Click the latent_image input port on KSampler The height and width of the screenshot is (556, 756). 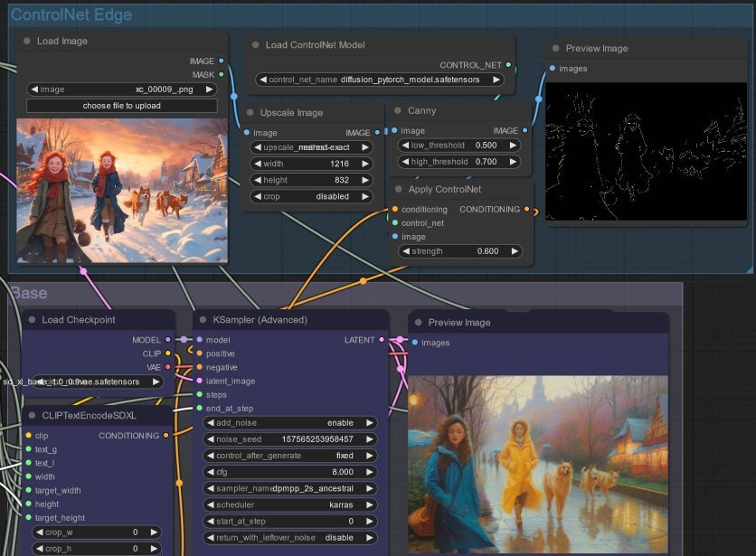[200, 381]
